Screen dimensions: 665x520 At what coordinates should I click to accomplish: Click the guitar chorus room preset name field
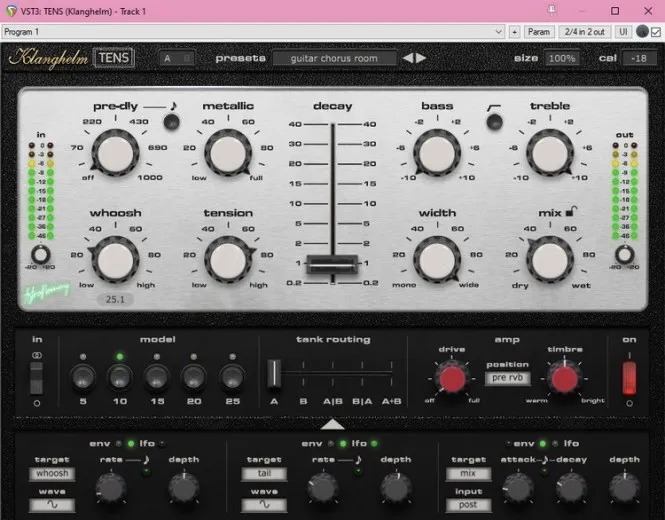335,58
